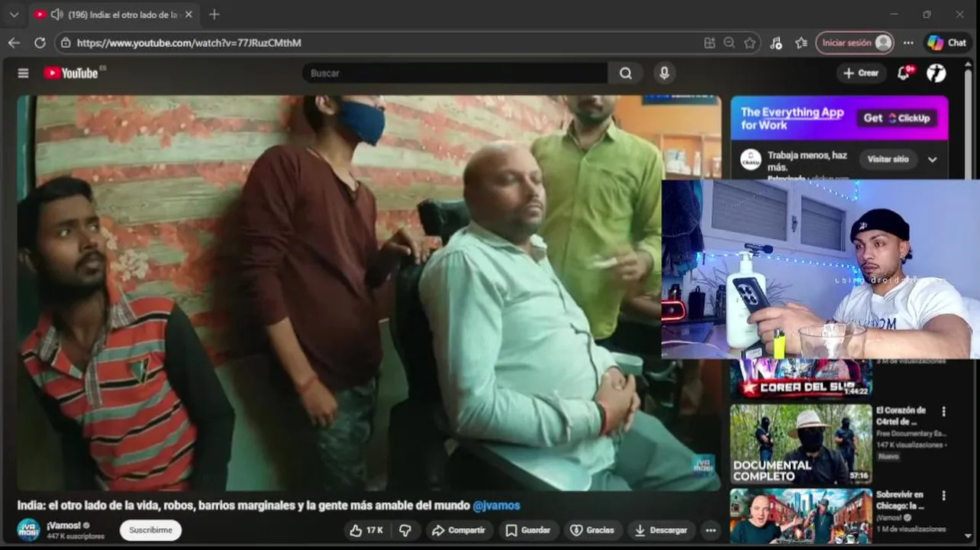Open the YouTube hamburger guide menu

23,73
